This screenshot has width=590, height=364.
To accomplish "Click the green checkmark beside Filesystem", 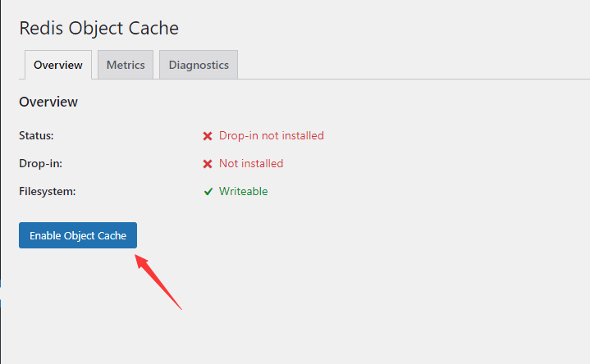I will 208,192.
